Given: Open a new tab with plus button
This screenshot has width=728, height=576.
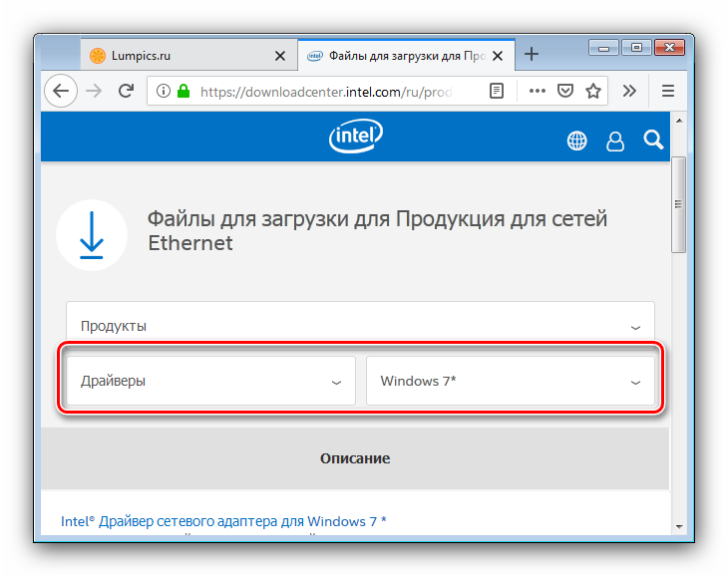Looking at the screenshot, I should pyautogui.click(x=532, y=54).
